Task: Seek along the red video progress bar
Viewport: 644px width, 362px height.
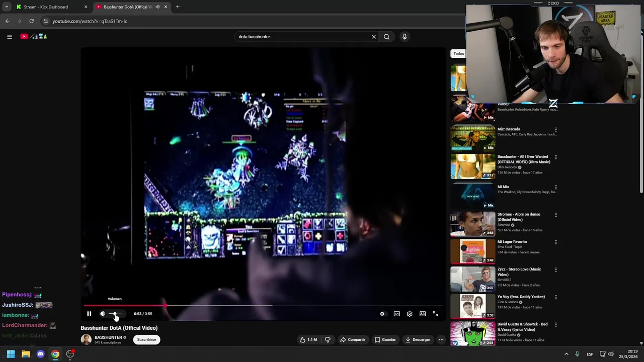Action: click(263, 305)
